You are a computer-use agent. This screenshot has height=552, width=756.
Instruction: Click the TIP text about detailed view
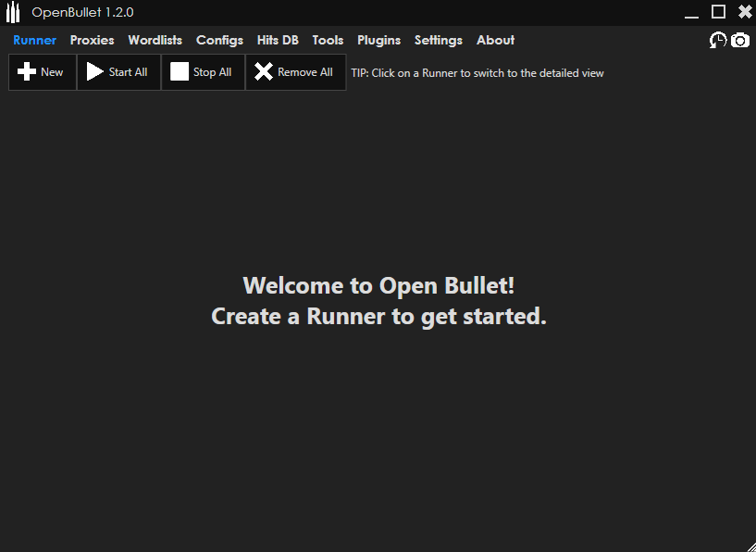pos(477,73)
